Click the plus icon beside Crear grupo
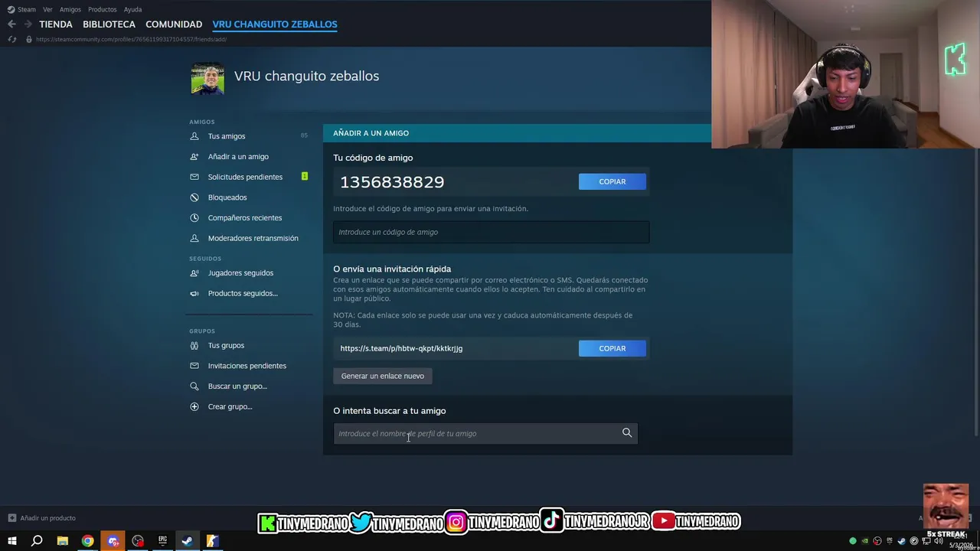This screenshot has width=980, height=551. (194, 406)
